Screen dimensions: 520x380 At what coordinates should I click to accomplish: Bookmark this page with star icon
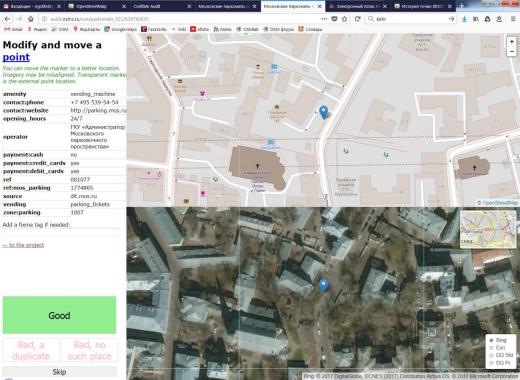click(x=345, y=19)
